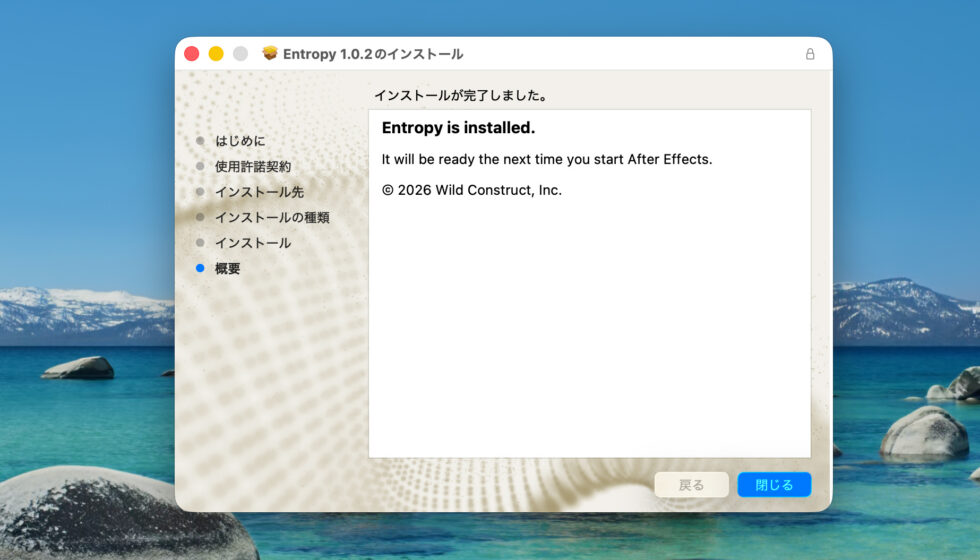
Task: Click the blue bullet beside 概要
Action: click(x=200, y=268)
